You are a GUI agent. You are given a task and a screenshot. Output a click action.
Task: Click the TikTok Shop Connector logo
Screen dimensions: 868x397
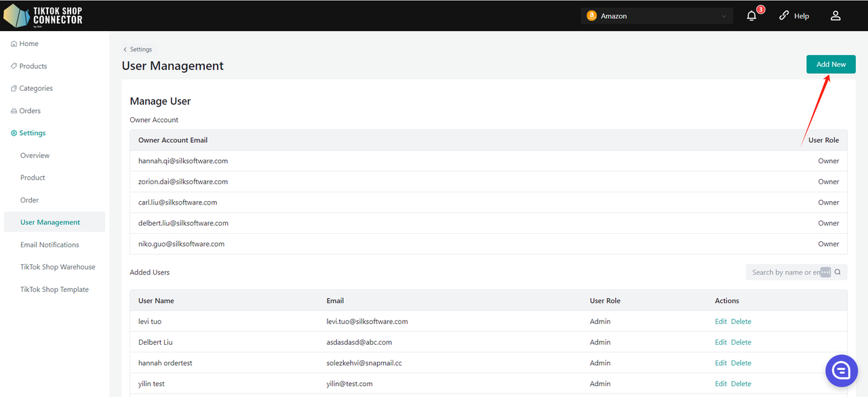(43, 15)
